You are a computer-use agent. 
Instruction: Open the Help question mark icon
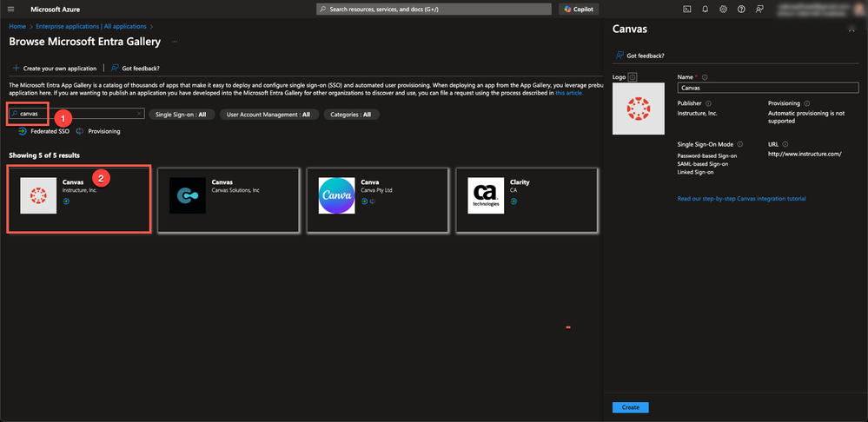pyautogui.click(x=741, y=9)
